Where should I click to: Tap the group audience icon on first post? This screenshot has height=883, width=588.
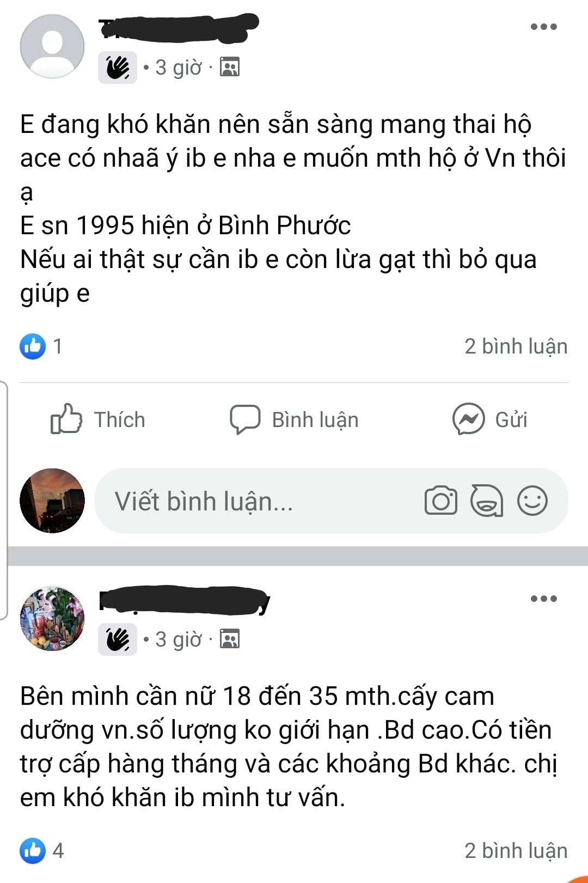[230, 67]
